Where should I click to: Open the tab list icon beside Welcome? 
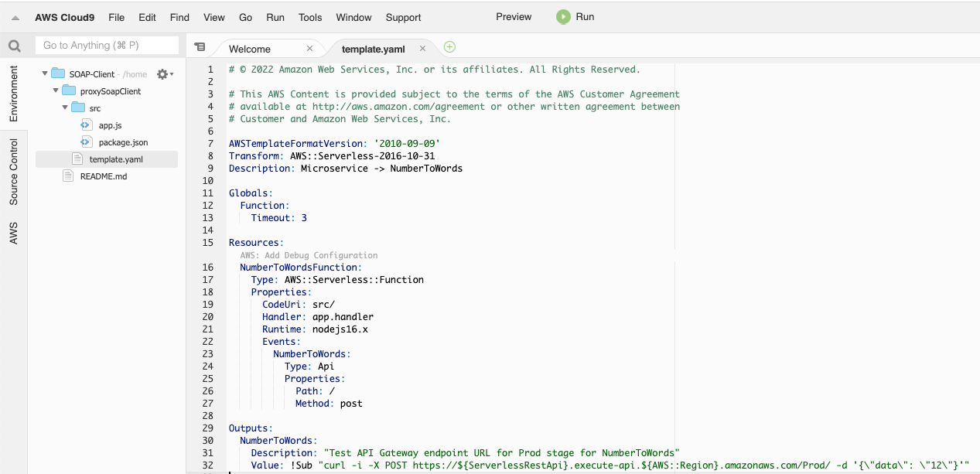tap(200, 47)
